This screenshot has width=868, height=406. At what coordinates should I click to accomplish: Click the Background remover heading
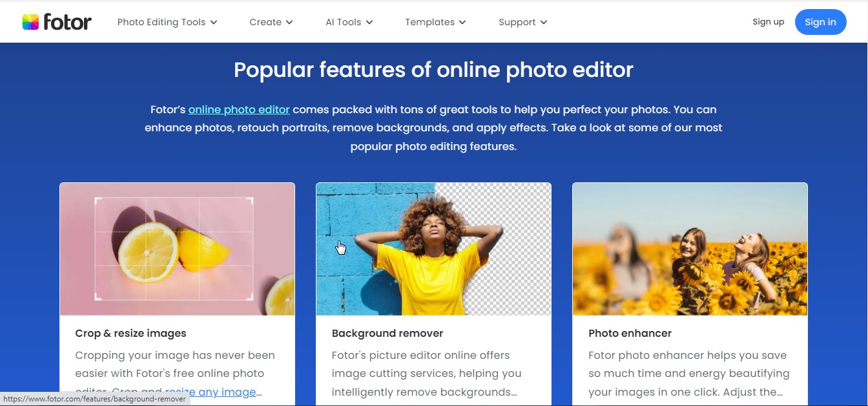387,334
